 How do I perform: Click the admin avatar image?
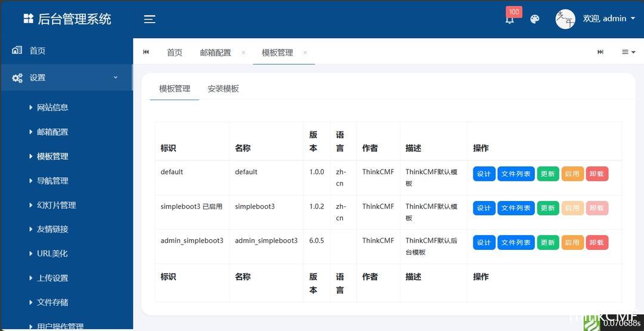pyautogui.click(x=565, y=19)
